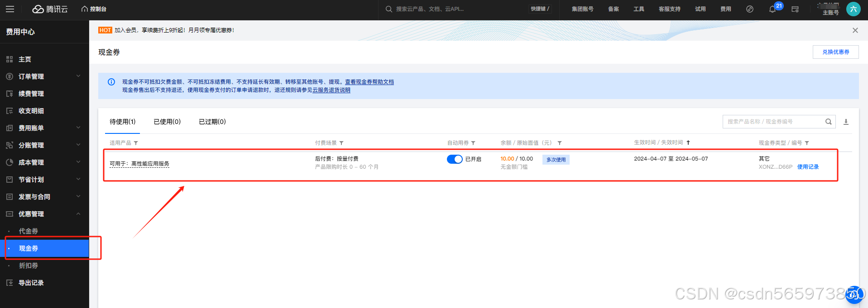Click the floating support chat button
Viewport: 868px width, 308px height.
click(854, 295)
